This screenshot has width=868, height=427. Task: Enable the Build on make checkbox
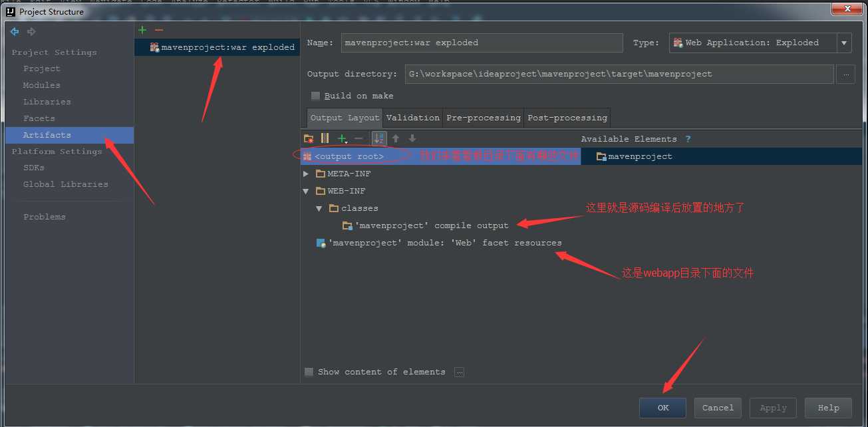315,96
